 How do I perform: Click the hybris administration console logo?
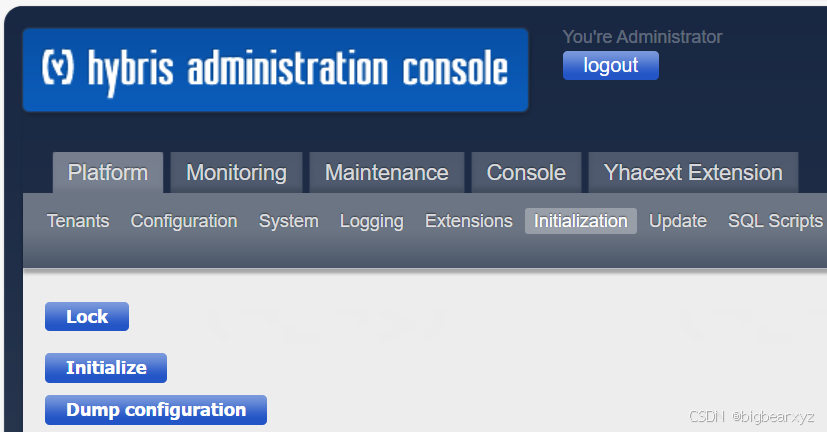[x=275, y=70]
